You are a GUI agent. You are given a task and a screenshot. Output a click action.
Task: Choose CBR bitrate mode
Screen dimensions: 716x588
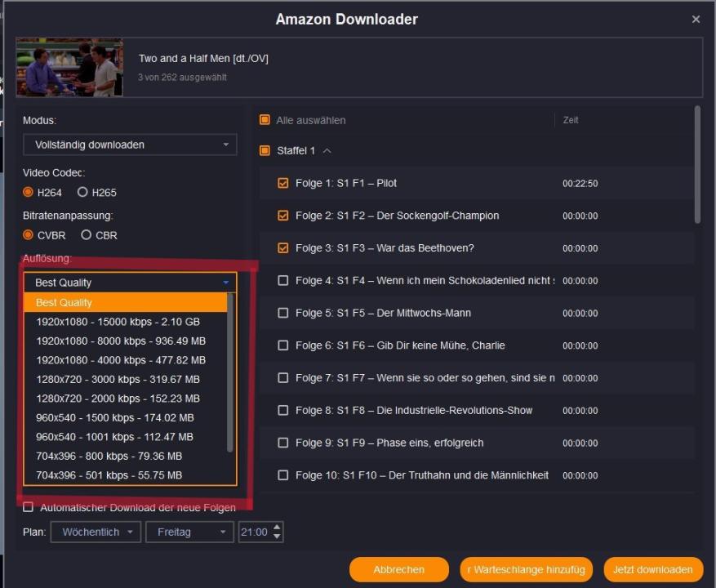click(87, 235)
